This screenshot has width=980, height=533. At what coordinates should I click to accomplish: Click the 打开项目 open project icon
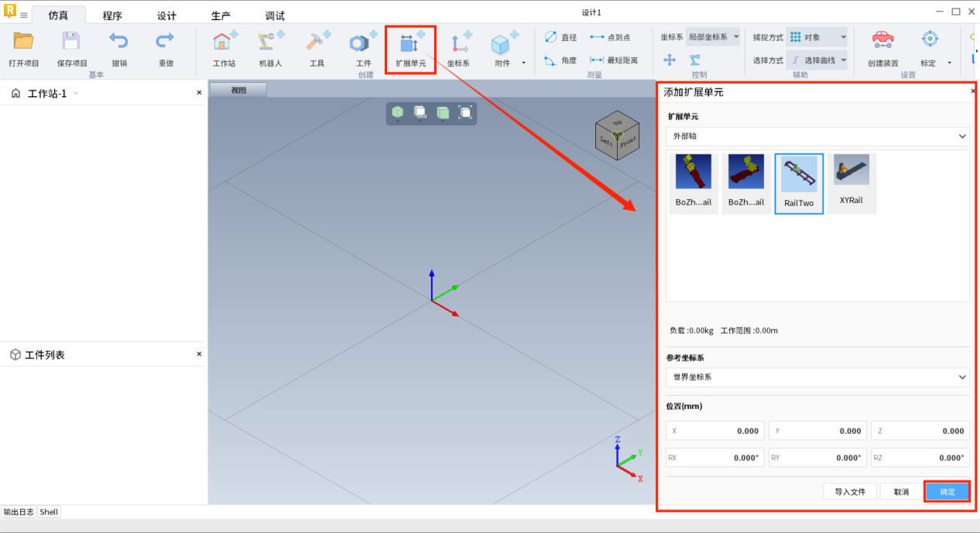[x=23, y=42]
